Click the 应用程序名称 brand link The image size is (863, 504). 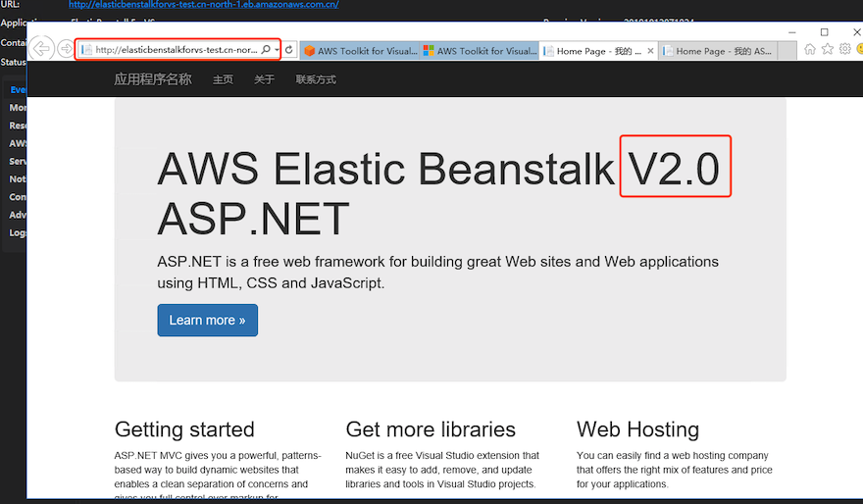click(x=153, y=79)
